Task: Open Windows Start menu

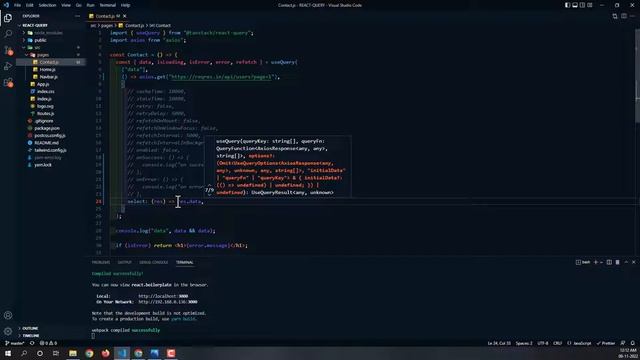Action: [x=8, y=353]
